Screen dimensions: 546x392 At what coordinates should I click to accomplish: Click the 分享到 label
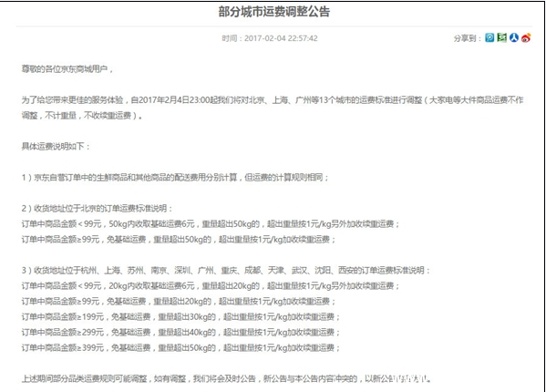coord(468,38)
